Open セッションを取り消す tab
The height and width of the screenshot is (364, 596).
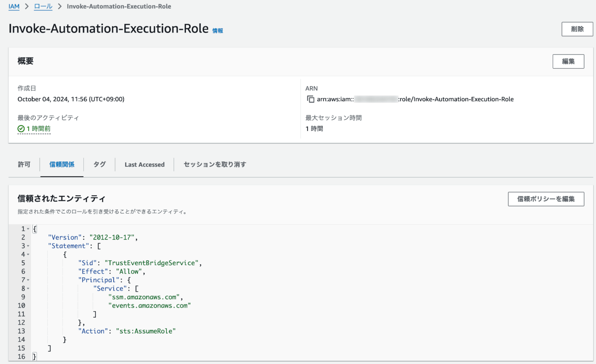215,164
